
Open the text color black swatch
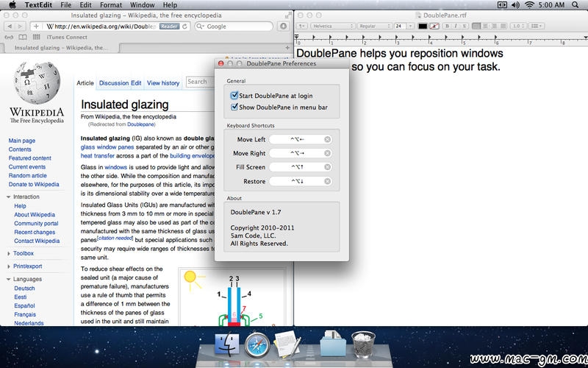tap(423, 26)
